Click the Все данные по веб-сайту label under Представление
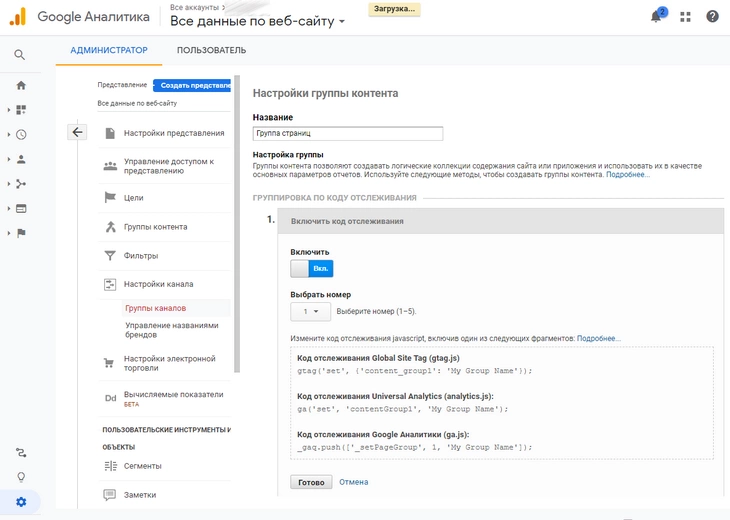This screenshot has width=730, height=520. [137, 103]
